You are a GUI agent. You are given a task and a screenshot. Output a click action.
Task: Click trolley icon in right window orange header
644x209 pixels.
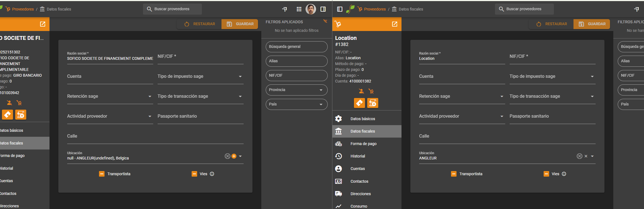tap(338, 24)
